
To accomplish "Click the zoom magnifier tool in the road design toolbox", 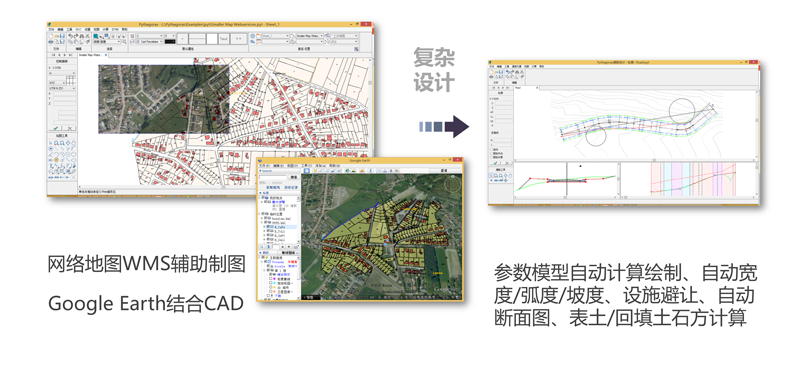I will point(496,176).
